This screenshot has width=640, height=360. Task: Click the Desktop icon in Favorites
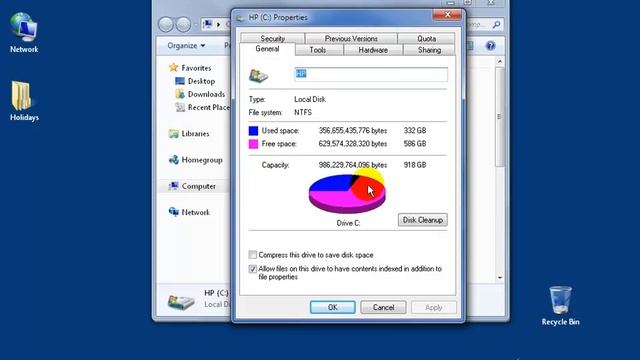180,81
